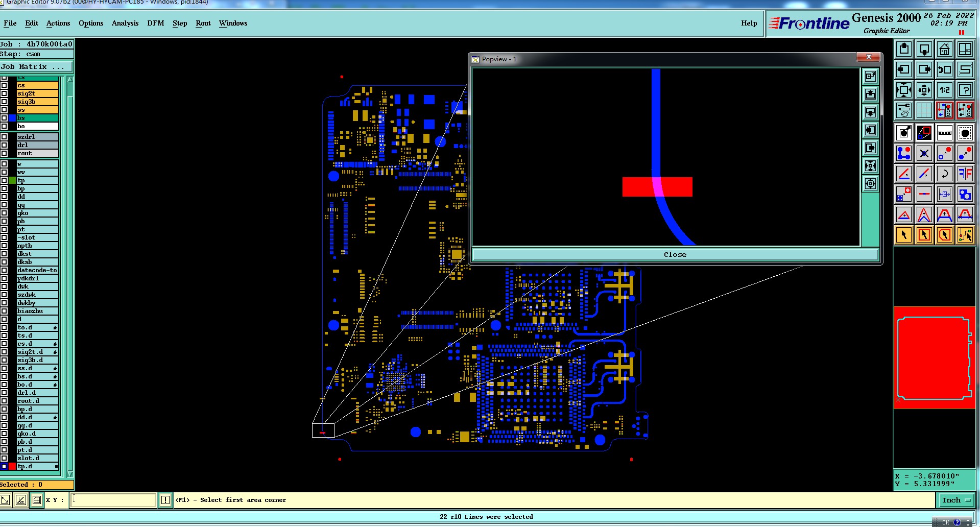Open the Actions menu
This screenshot has width=980, height=527.
point(58,23)
